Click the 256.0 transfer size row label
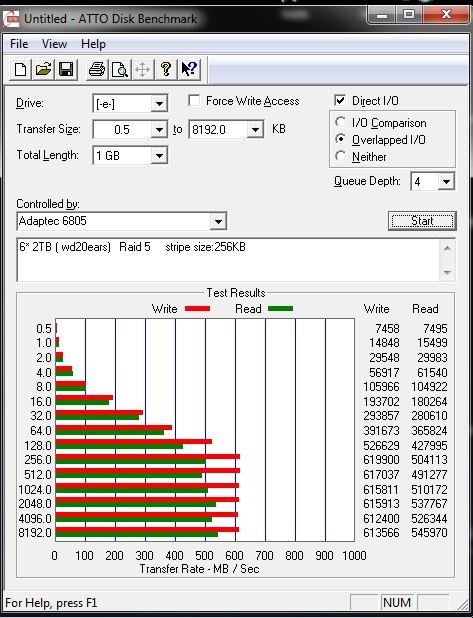 (x=38, y=460)
